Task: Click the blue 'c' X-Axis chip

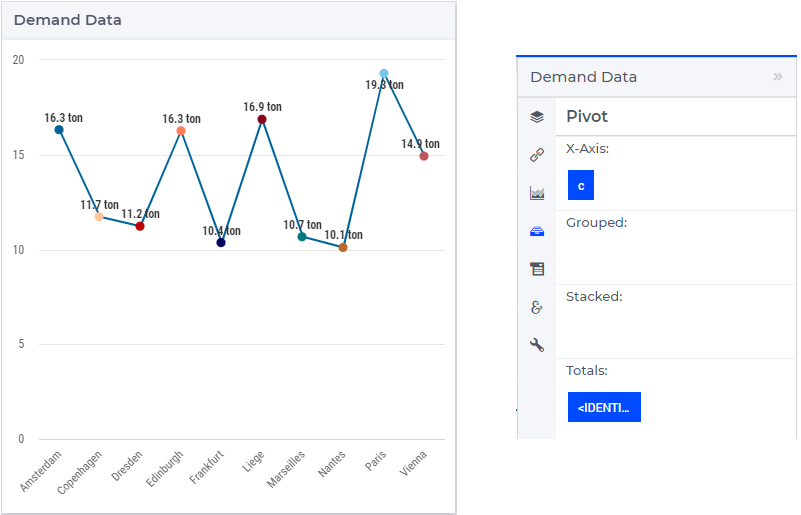Action: [x=580, y=185]
